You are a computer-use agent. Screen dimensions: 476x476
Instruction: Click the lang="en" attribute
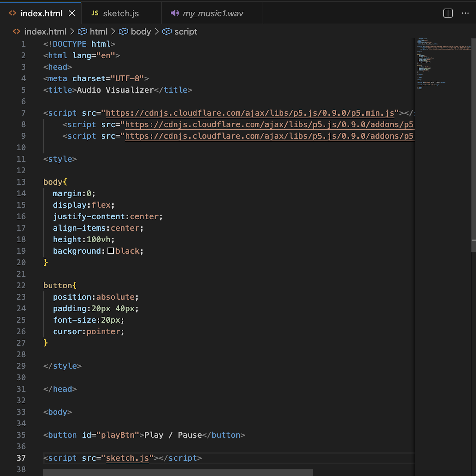tap(94, 56)
